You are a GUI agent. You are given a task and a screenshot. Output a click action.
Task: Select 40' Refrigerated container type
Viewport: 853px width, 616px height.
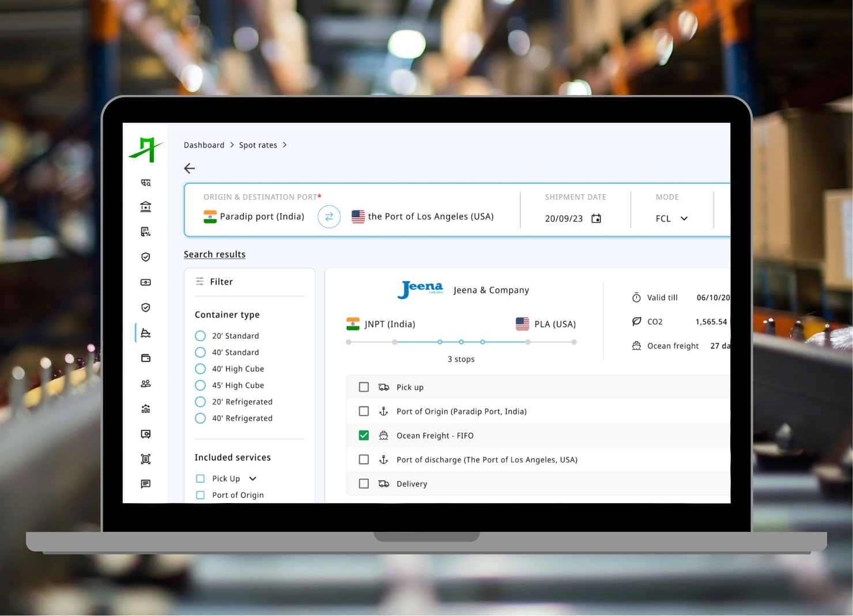click(x=201, y=418)
